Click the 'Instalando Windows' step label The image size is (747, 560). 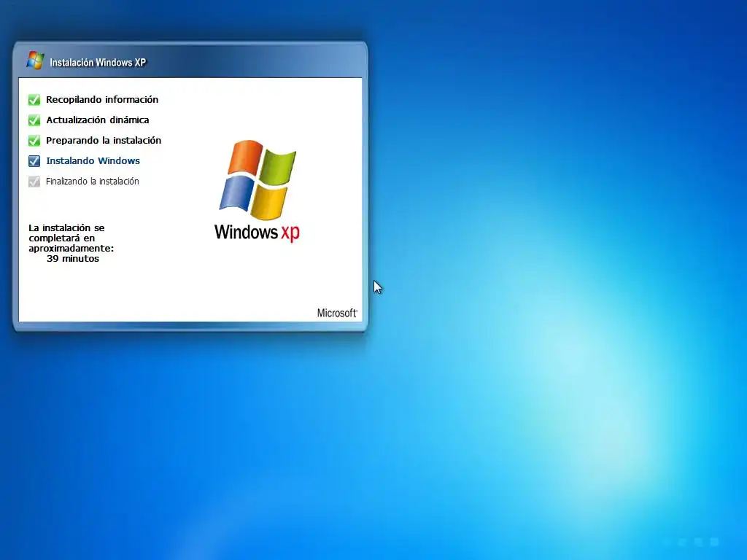[93, 161]
